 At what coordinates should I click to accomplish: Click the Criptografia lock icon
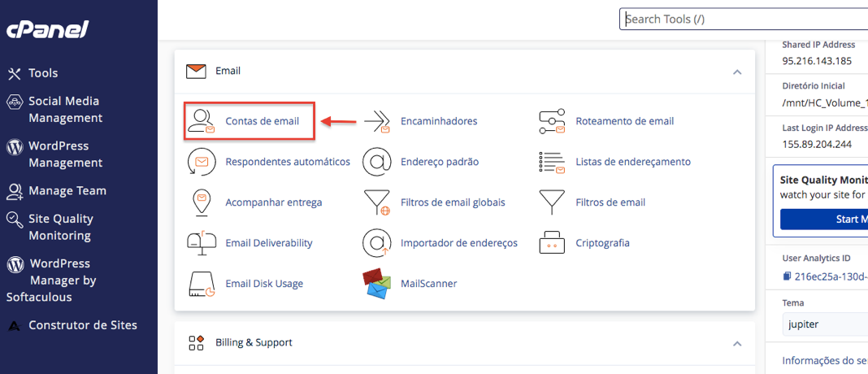[x=552, y=242]
